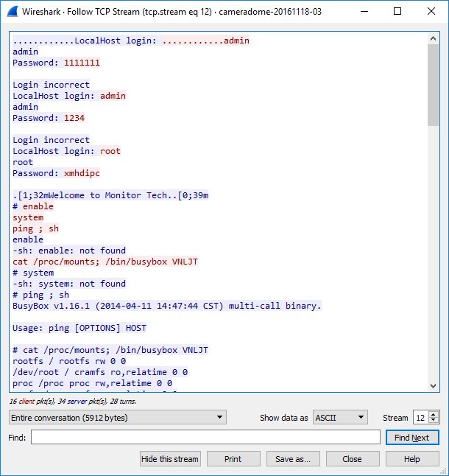The image size is (449, 476).
Task: Decrease the Stream number with down arrow
Action: click(x=434, y=421)
